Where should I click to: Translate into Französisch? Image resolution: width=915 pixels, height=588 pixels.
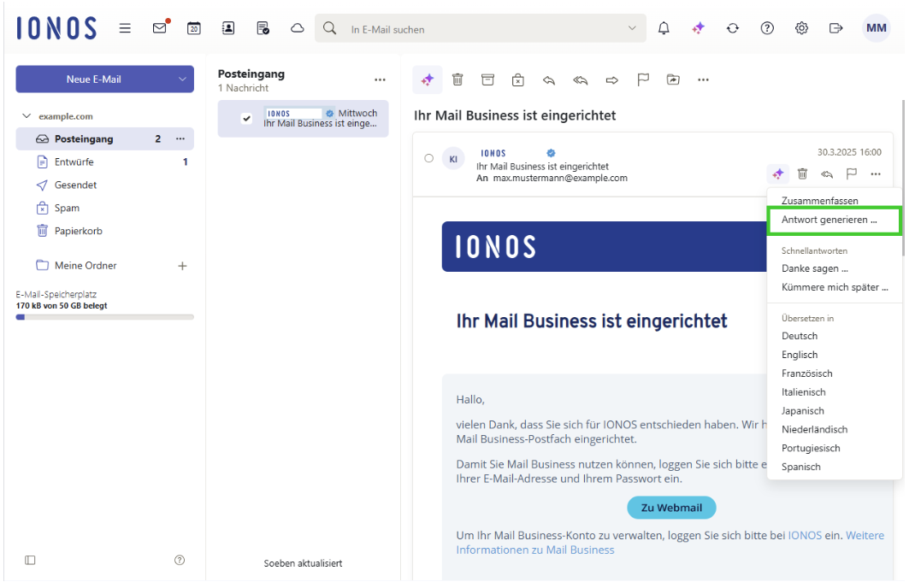coord(807,373)
